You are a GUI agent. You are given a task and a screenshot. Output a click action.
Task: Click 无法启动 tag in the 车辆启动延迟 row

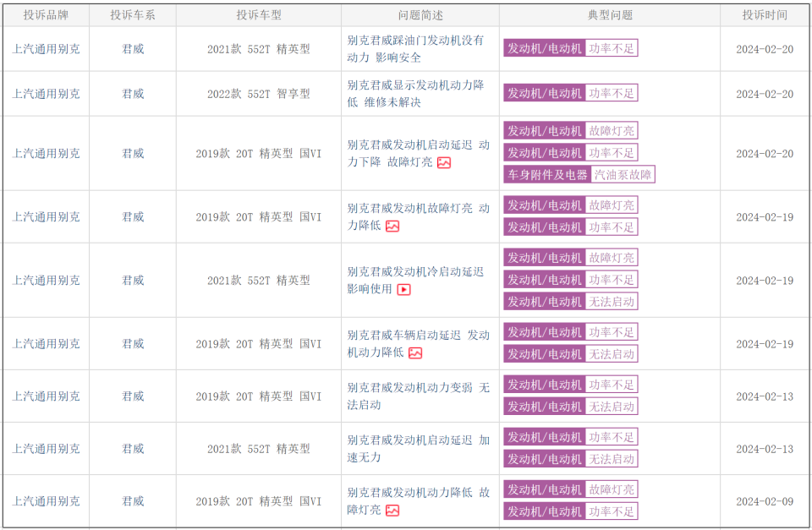coord(571,354)
